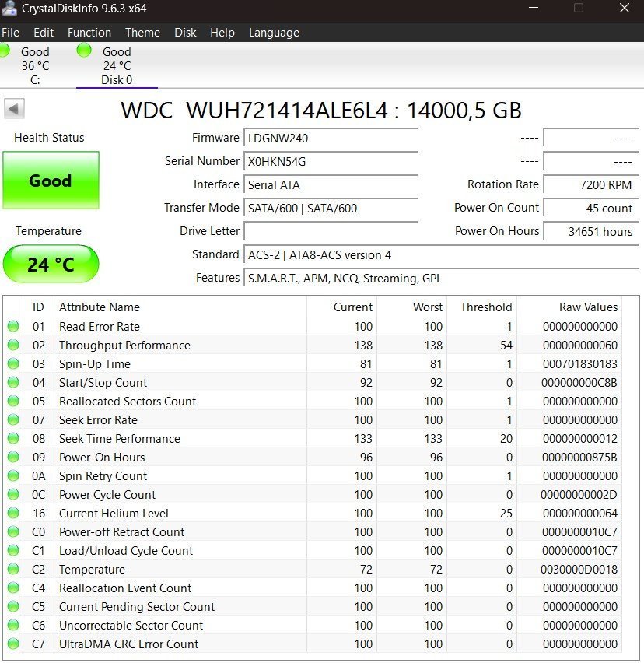This screenshot has width=644, height=663.
Task: Click status orb beside Read Error Rate
Action: [x=13, y=327]
